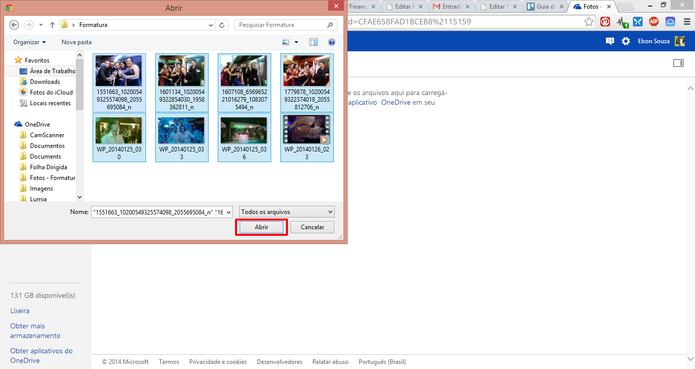Image resolution: width=695 pixels, height=369 pixels.
Task: Expand the address bar path dropdown
Action: (211, 25)
